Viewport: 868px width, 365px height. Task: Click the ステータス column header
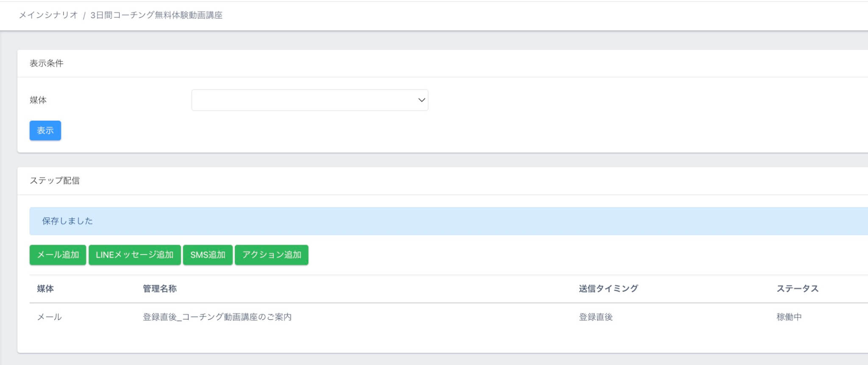tap(798, 289)
